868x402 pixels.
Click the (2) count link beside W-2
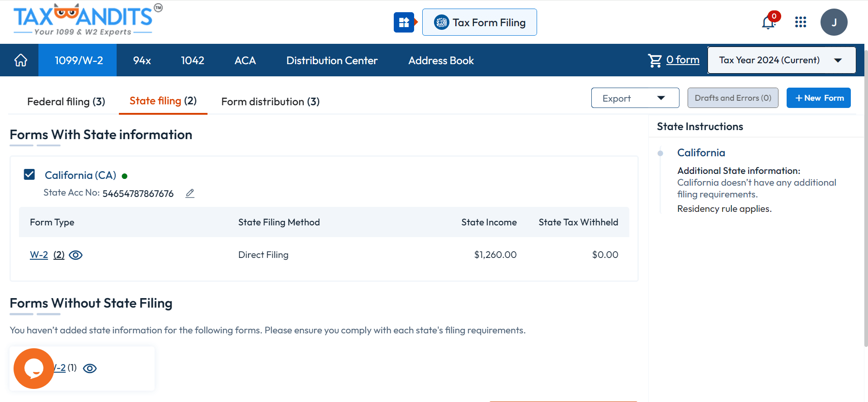point(59,255)
